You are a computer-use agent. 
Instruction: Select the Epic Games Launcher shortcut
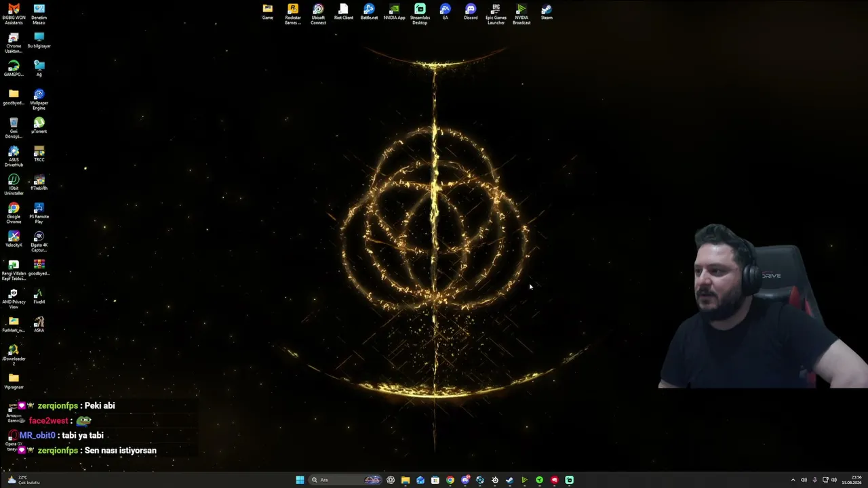click(496, 14)
